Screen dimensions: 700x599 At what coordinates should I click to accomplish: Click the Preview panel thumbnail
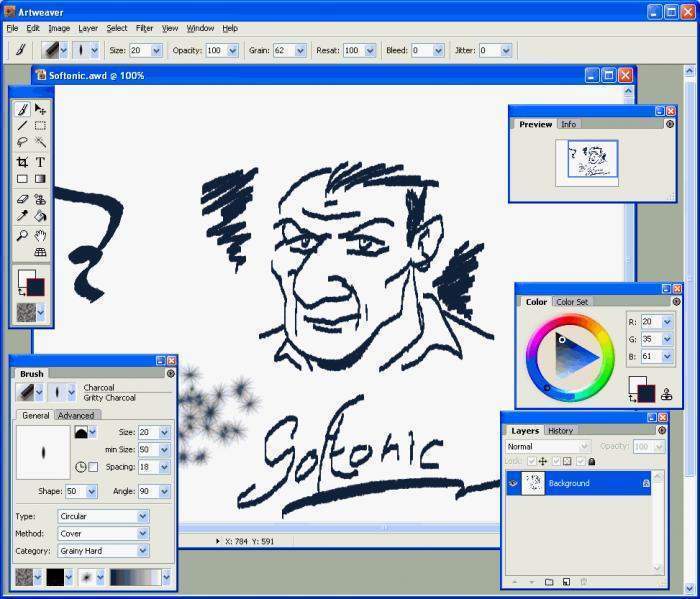[x=587, y=162]
